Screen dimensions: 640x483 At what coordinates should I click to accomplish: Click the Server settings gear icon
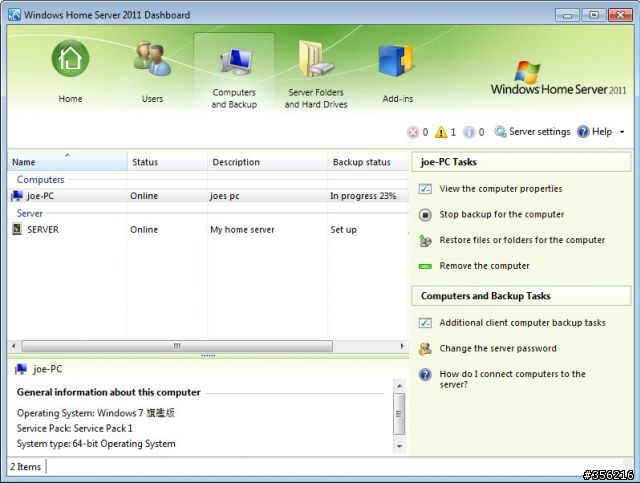tap(500, 131)
